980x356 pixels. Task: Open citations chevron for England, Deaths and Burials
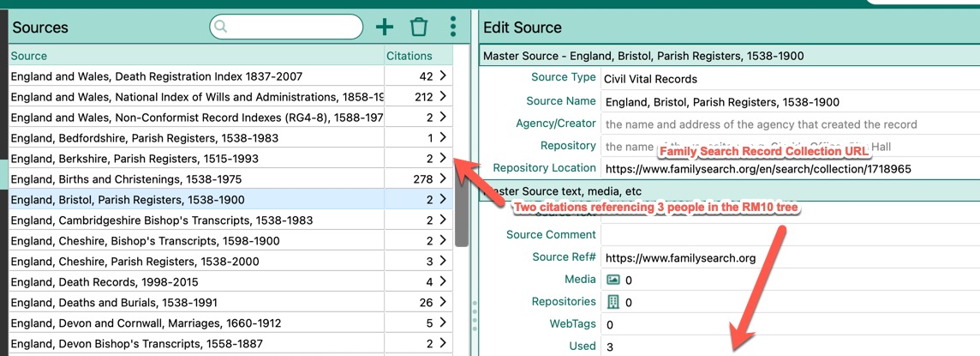(x=442, y=303)
